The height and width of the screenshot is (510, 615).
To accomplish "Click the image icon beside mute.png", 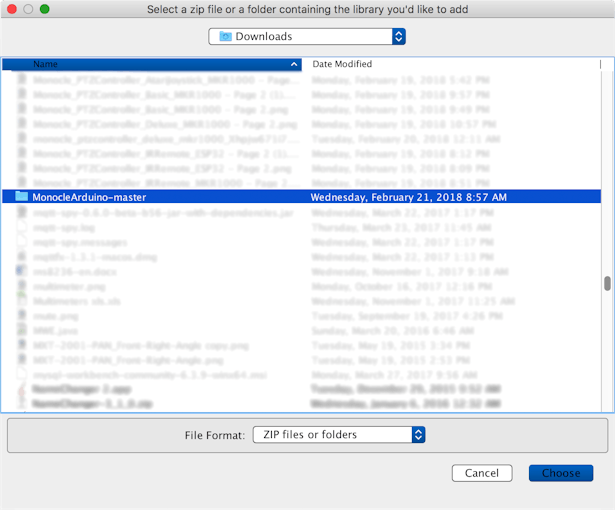I will click(x=22, y=315).
